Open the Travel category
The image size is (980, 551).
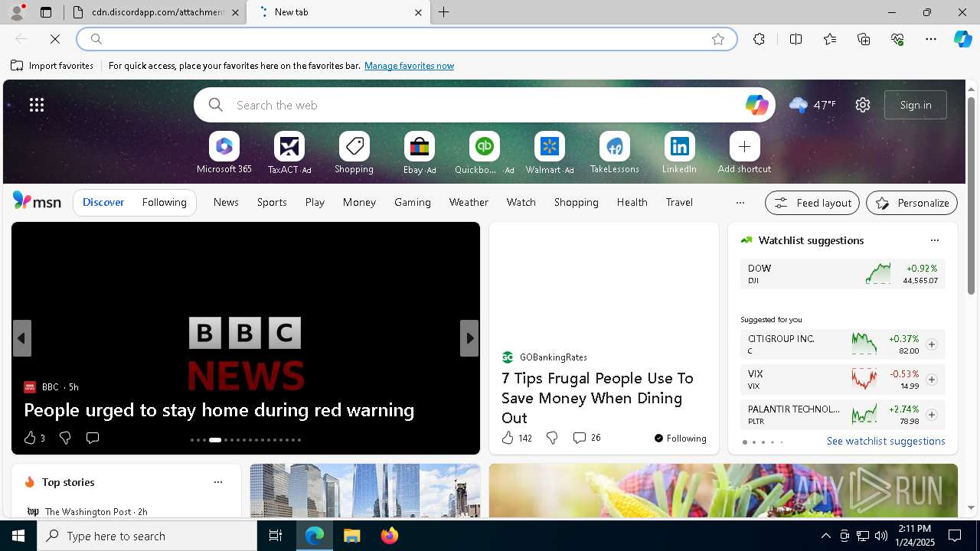click(679, 202)
